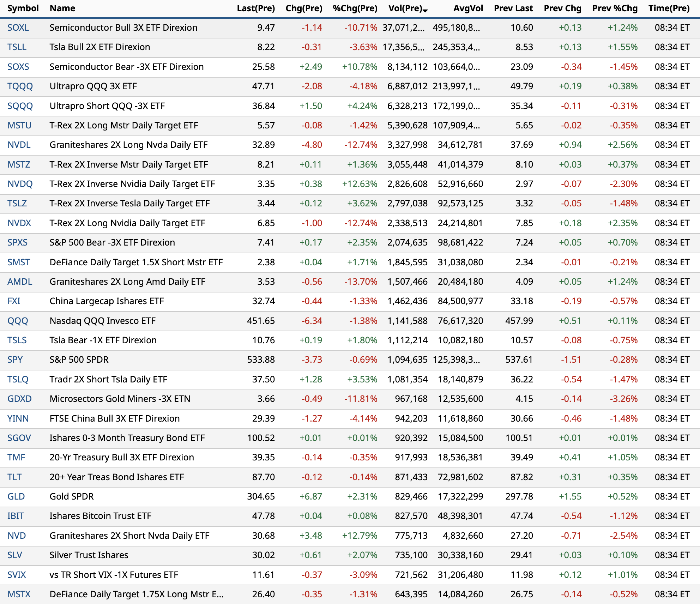The image size is (700, 604).
Task: Select the Gold SPDR name cell
Action: click(x=72, y=496)
